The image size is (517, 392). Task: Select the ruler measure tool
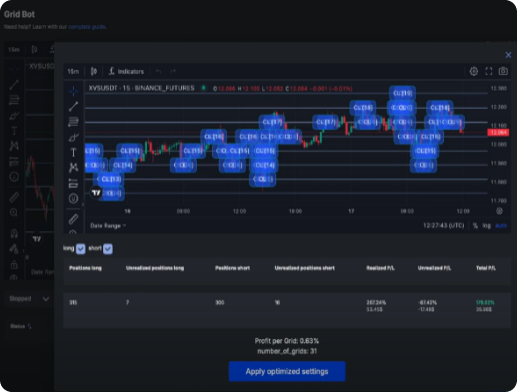(x=73, y=219)
